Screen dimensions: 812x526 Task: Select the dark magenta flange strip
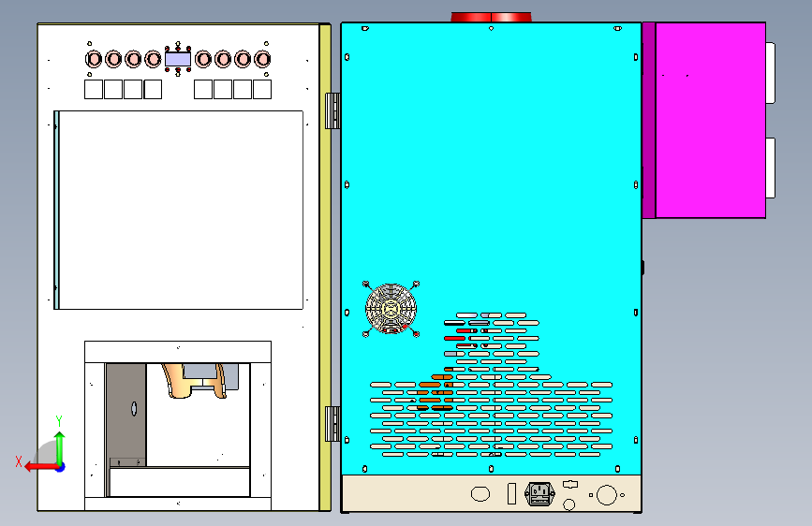point(649,120)
